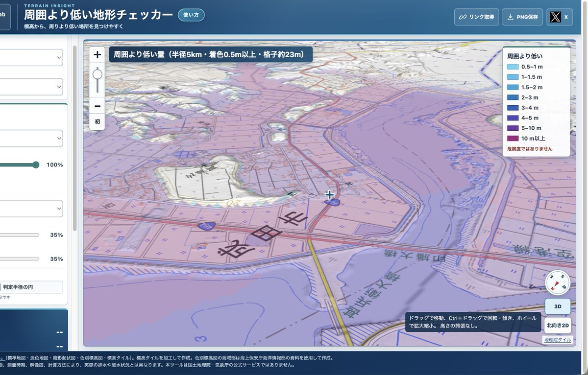The width and height of the screenshot is (588, 375).
Task: Click the map zoom level slider handle
Action: tap(98, 74)
